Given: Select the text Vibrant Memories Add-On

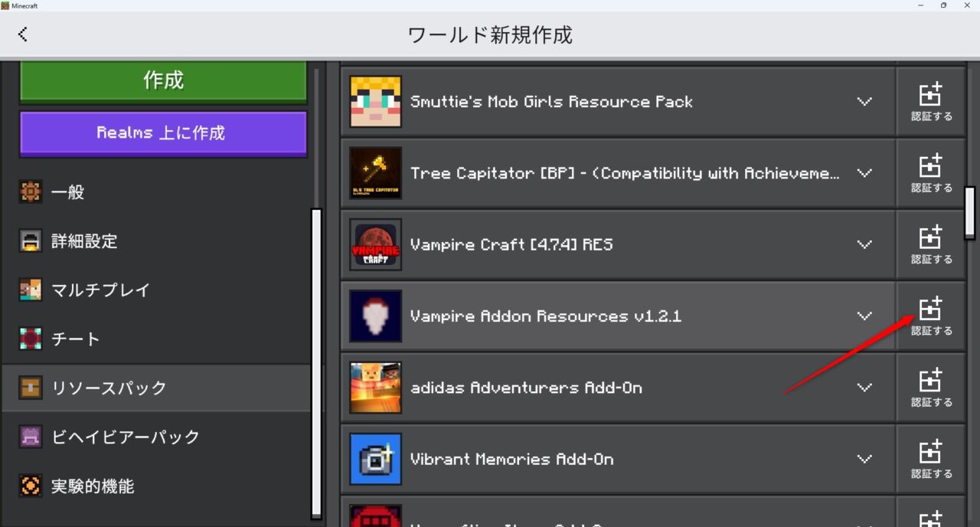Looking at the screenshot, I should pyautogui.click(x=512, y=460).
